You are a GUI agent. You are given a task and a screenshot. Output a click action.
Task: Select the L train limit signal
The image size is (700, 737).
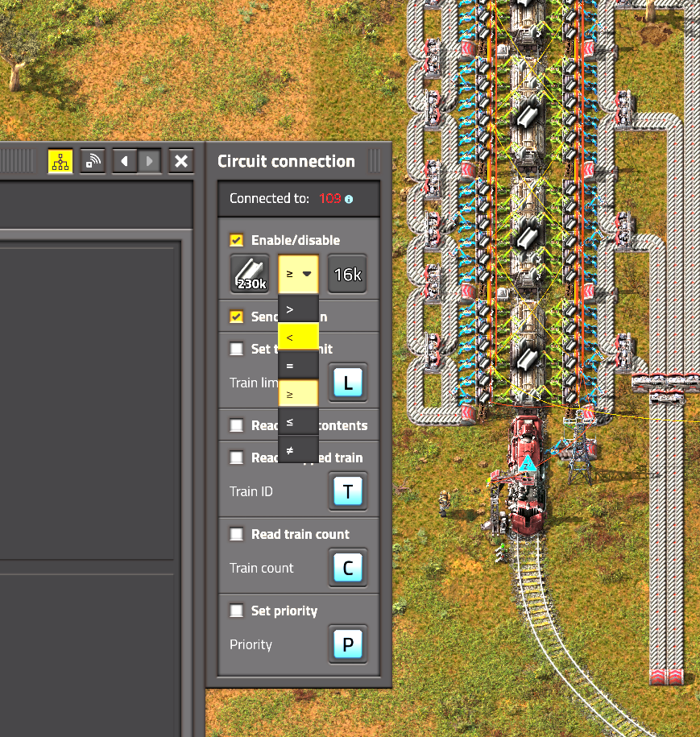[x=347, y=383]
